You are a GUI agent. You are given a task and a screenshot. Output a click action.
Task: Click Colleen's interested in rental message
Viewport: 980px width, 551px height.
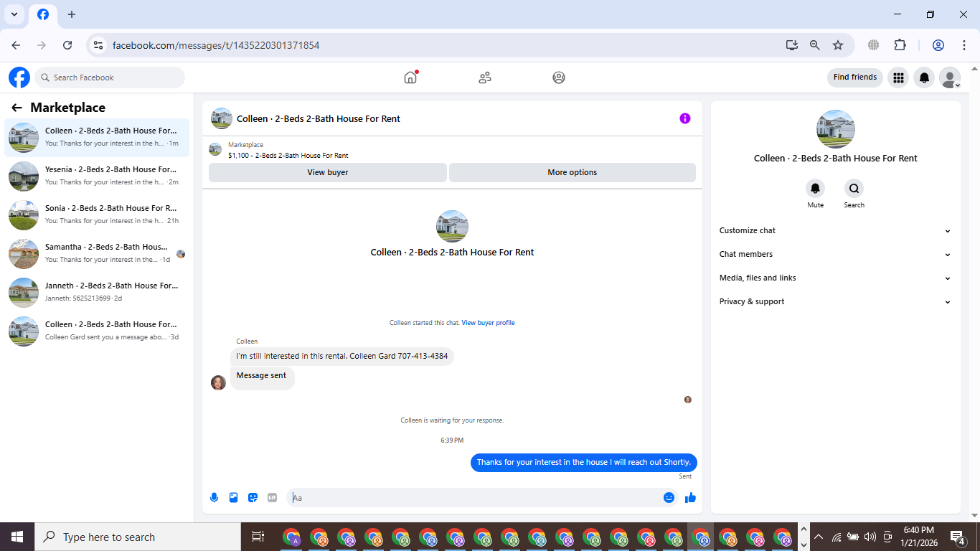(x=342, y=356)
